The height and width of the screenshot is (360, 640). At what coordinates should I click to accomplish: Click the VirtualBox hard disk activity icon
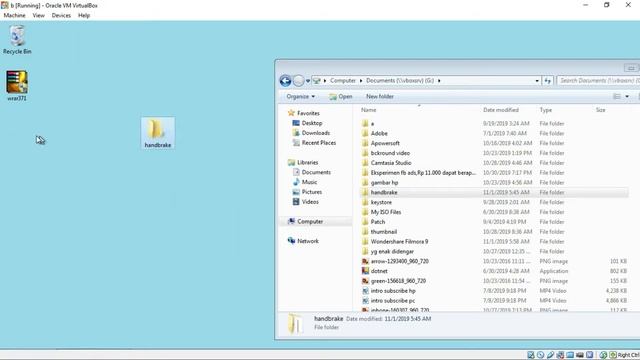531,355
